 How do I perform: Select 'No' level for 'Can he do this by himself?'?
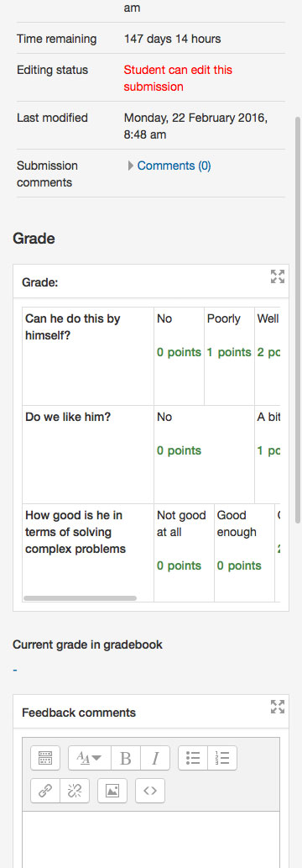pos(180,356)
